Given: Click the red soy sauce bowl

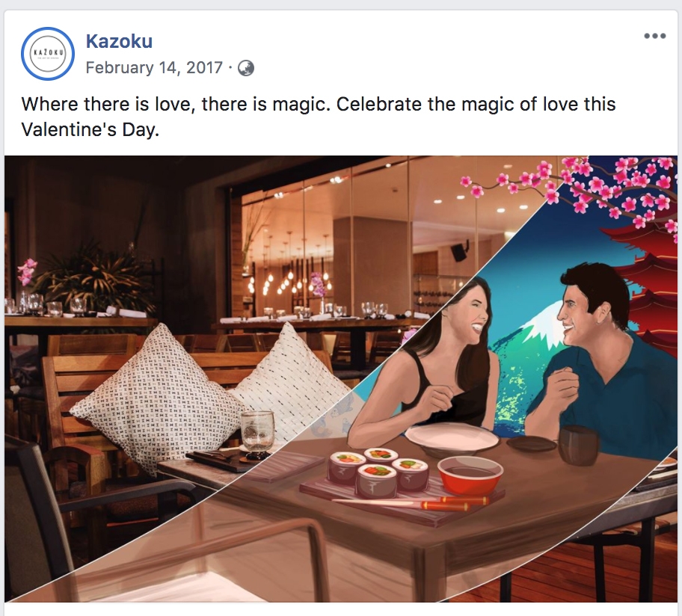Looking at the screenshot, I should tap(470, 475).
